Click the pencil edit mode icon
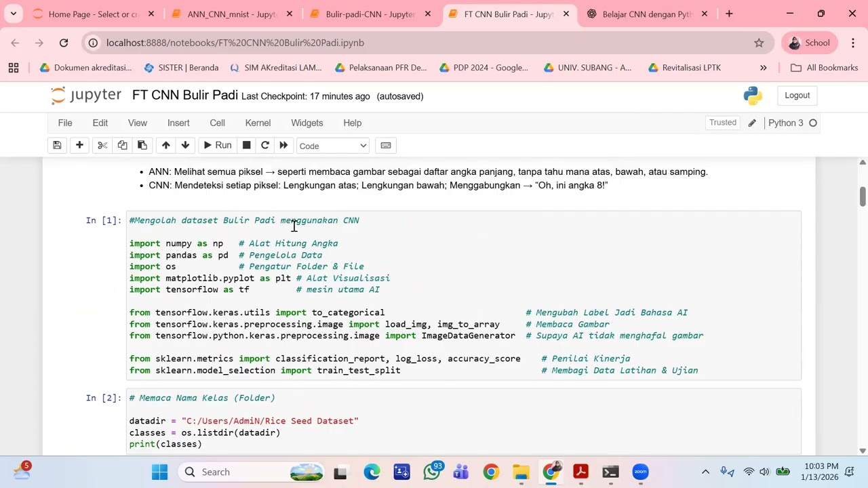This screenshot has height=488, width=868. [752, 123]
